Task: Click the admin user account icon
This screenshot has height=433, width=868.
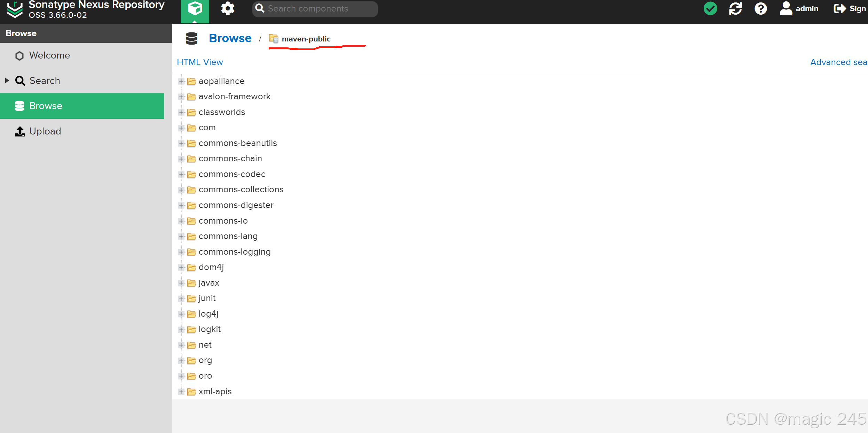Action: pyautogui.click(x=786, y=9)
